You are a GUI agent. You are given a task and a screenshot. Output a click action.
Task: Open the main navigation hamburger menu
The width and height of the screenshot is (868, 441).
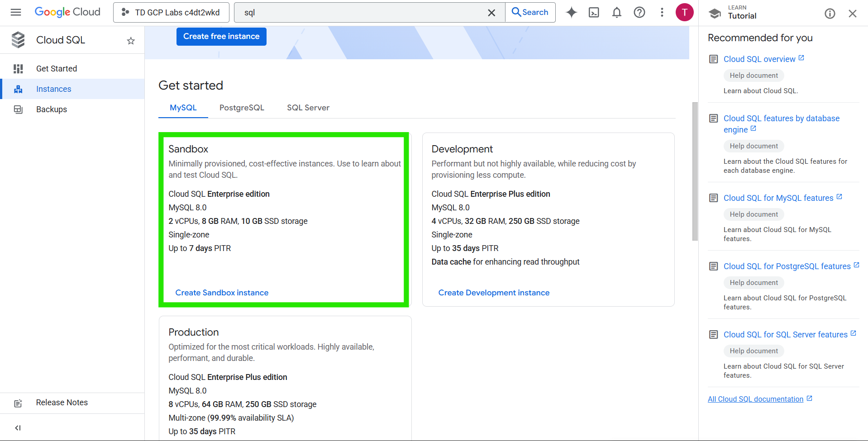tap(16, 12)
